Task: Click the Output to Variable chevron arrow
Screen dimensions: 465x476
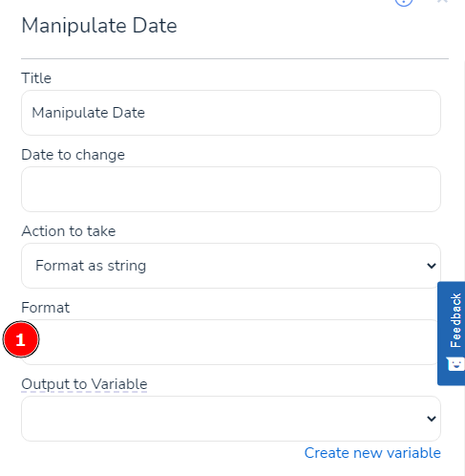Action: [432, 419]
